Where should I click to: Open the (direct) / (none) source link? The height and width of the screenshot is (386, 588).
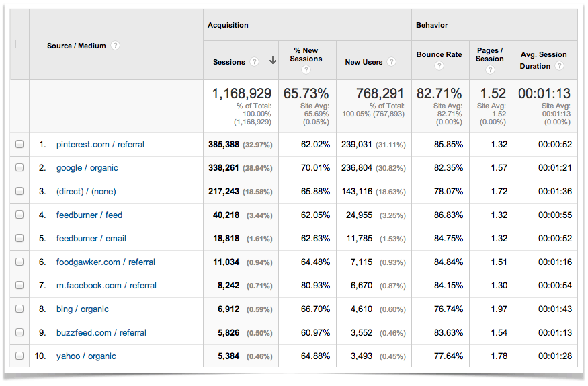coord(86,192)
